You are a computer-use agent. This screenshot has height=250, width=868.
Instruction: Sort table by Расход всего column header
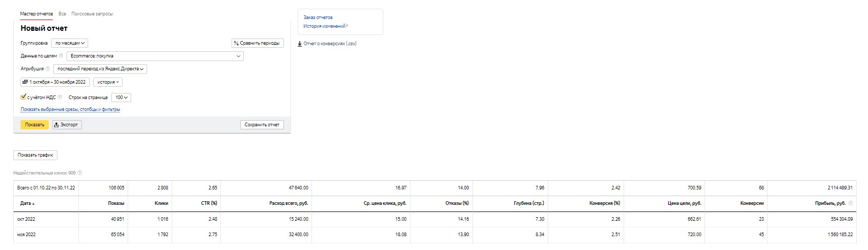pos(288,203)
